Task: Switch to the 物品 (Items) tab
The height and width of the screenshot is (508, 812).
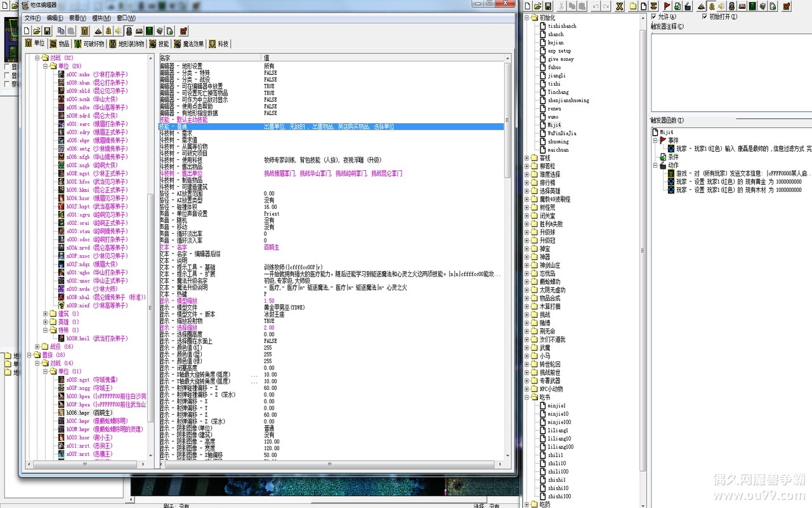Action: (x=60, y=44)
